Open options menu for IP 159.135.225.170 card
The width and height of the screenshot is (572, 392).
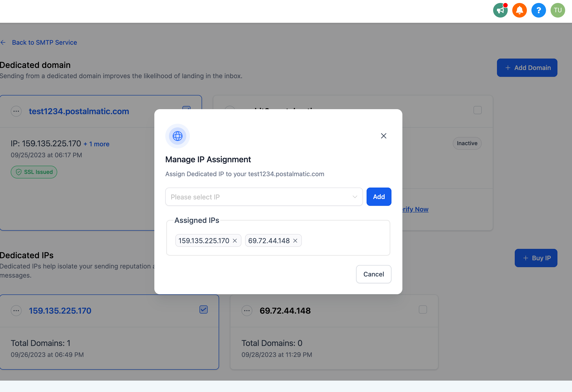[x=16, y=311]
